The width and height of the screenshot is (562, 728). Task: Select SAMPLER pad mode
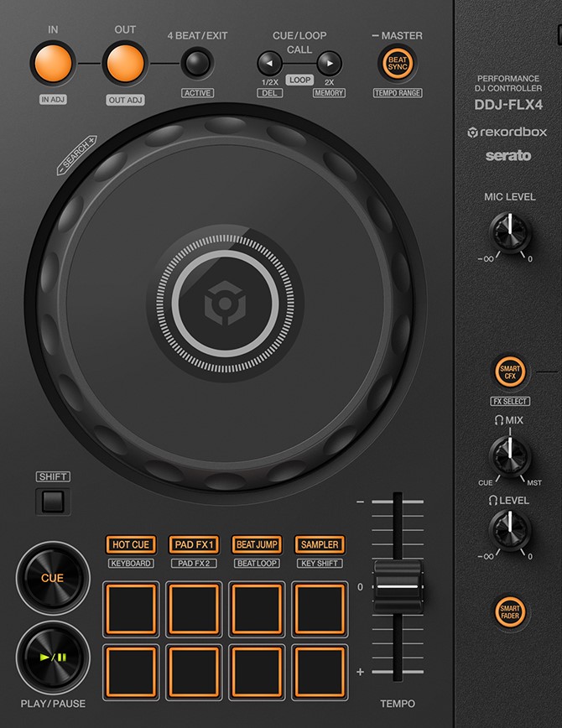pos(320,544)
